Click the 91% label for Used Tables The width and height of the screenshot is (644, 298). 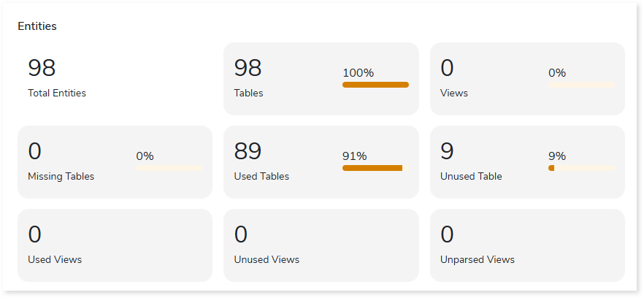[355, 156]
